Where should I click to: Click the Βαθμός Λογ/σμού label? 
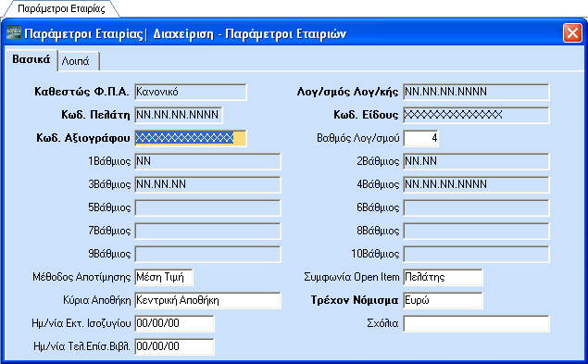pyautogui.click(x=358, y=138)
